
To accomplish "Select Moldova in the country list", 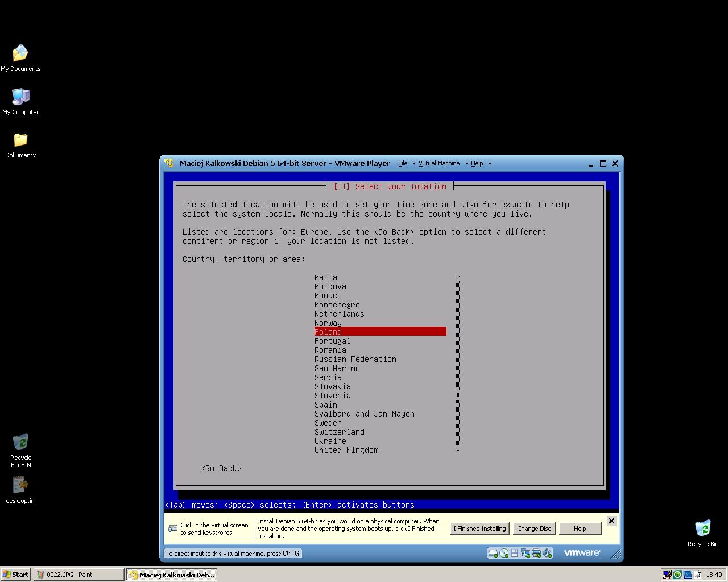I will (330, 286).
